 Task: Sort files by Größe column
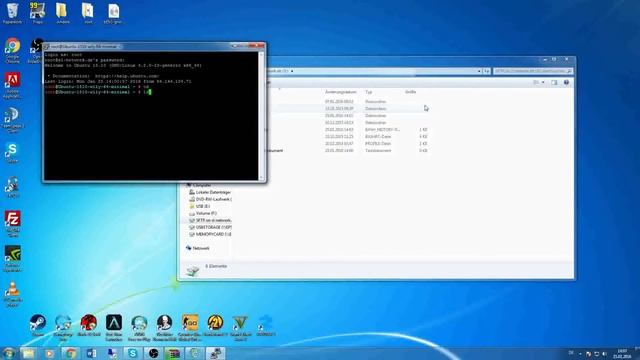410,92
